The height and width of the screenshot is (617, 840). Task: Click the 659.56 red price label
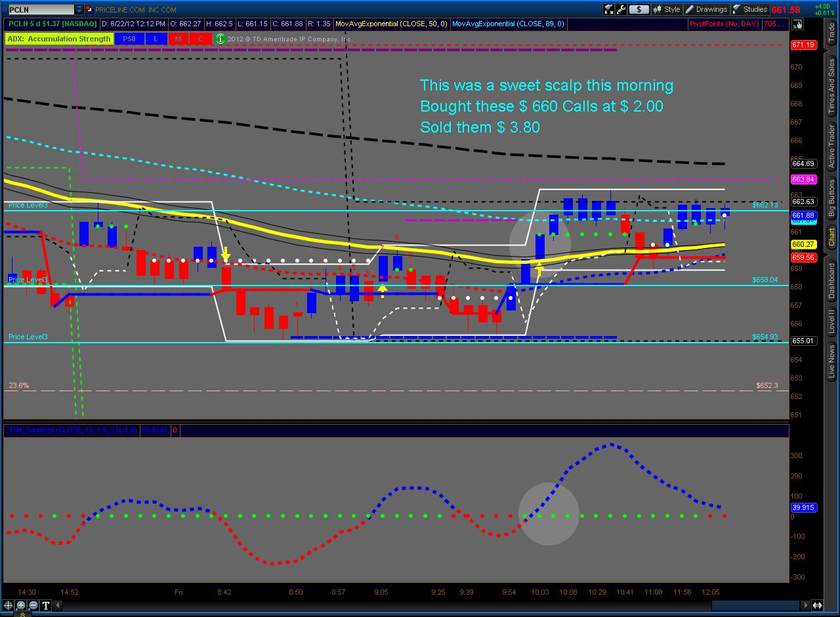point(803,258)
